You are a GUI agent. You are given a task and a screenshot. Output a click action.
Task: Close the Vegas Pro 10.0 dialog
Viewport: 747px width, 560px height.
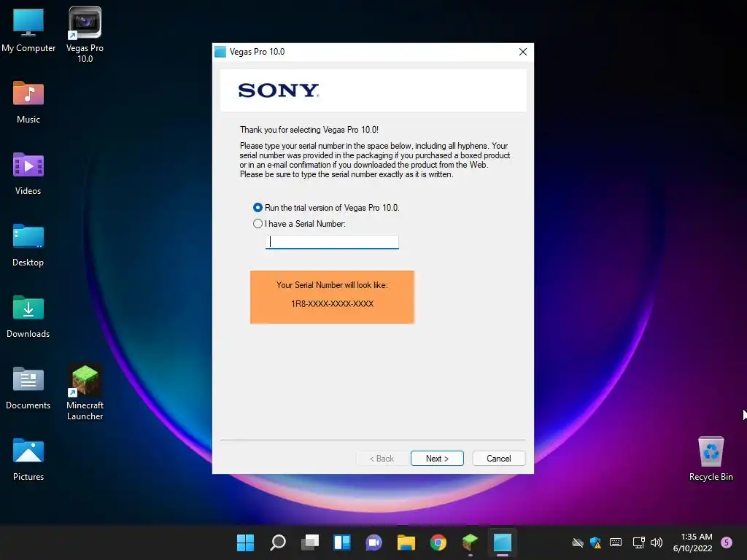tap(522, 52)
